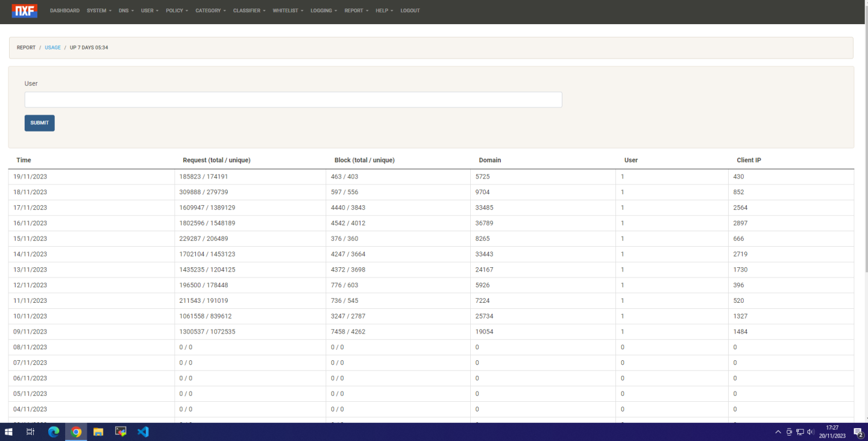Click the Request (total / unique) column header
This screenshot has height=441, width=868.
click(216, 160)
